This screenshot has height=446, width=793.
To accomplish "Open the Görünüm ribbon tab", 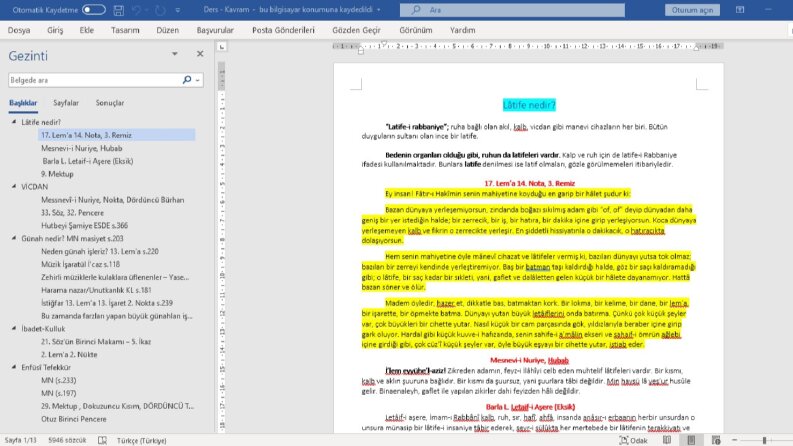I will point(416,30).
